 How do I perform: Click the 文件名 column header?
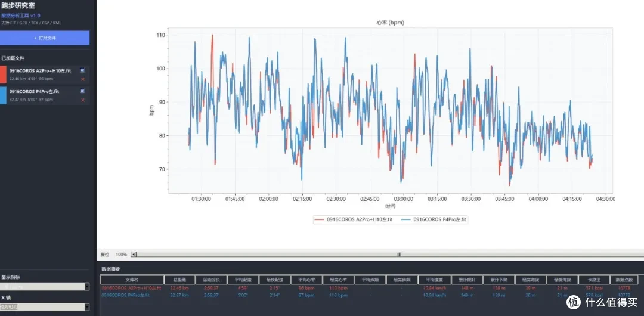132,280
